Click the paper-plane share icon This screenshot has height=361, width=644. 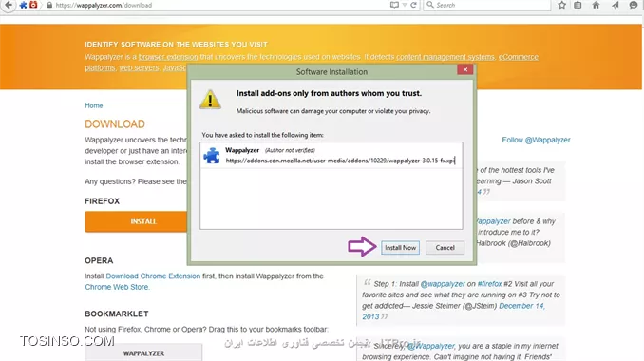[x=615, y=5]
